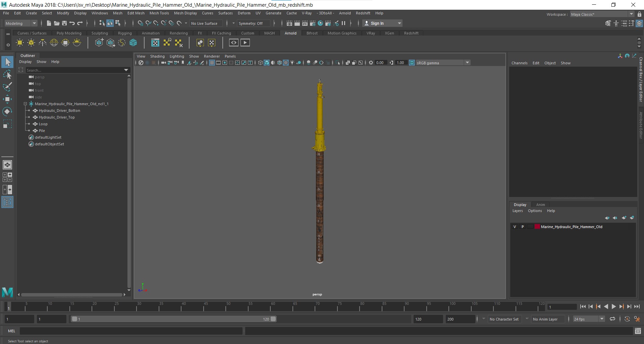Open Layers menu in layer editor
644x344 pixels.
[x=518, y=211]
